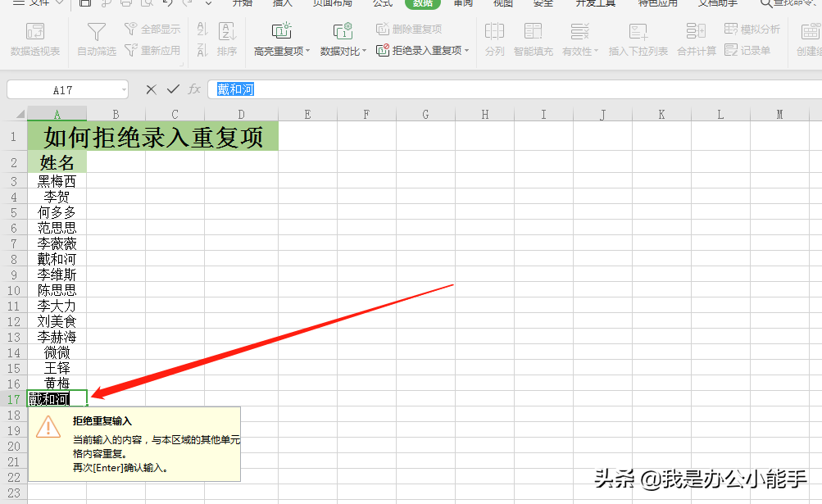Select the cell containing 王铎
822x504 pixels.
[57, 368]
